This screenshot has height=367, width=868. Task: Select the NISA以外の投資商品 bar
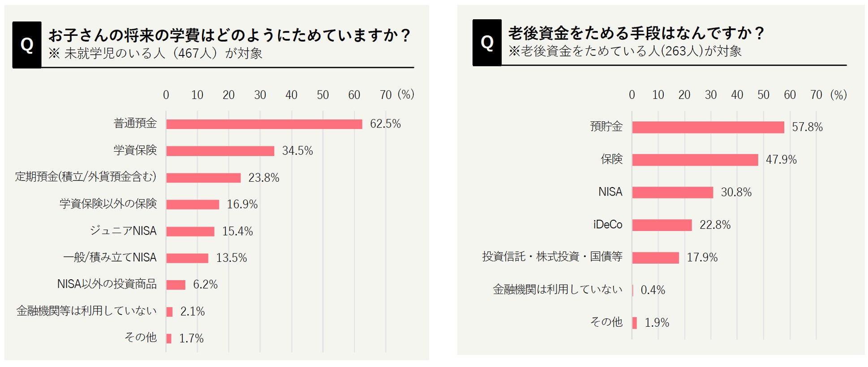[176, 285]
